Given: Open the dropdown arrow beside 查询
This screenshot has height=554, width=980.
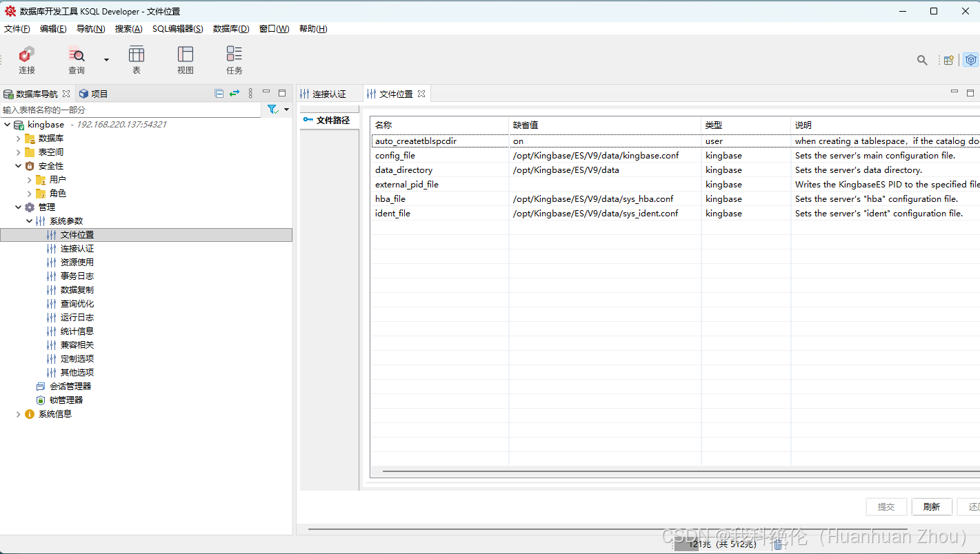Looking at the screenshot, I should pyautogui.click(x=106, y=60).
